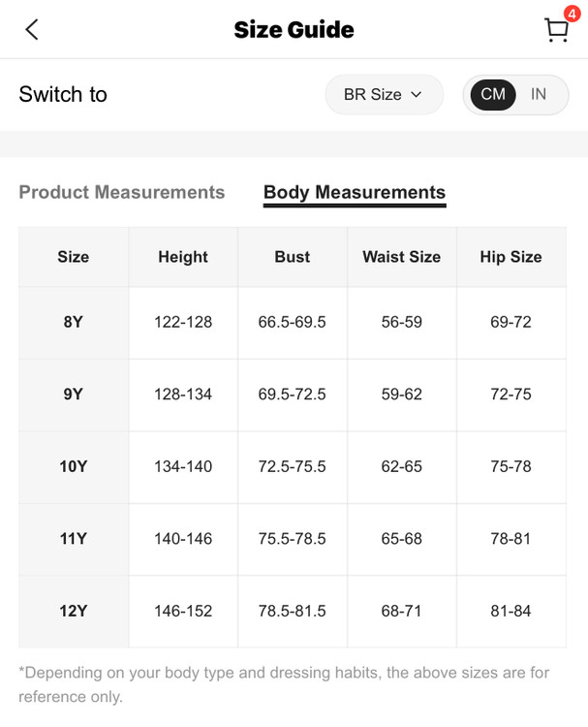Switch units to CM
The image size is (588, 727).
click(x=493, y=94)
